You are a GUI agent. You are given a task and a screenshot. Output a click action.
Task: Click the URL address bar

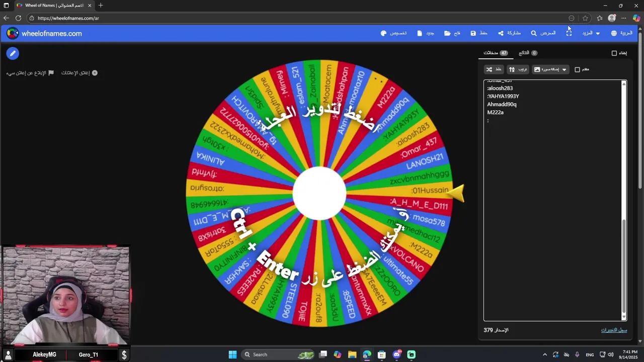pos(297,18)
